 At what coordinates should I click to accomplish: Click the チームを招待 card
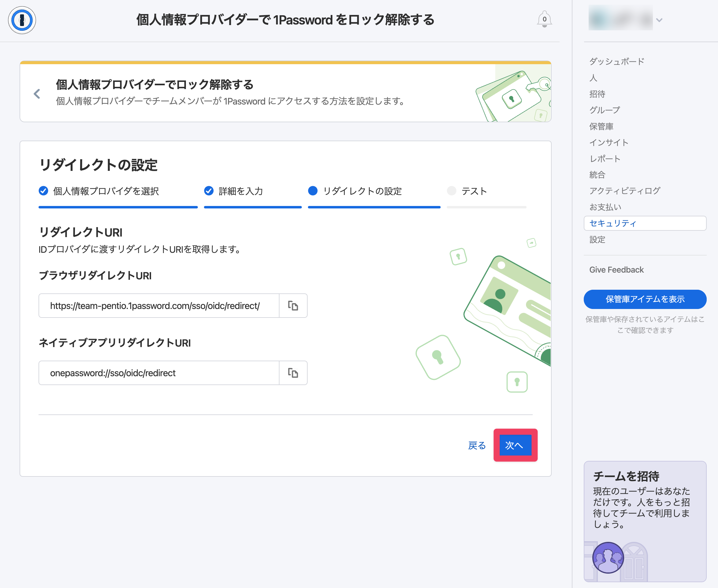coord(645,521)
